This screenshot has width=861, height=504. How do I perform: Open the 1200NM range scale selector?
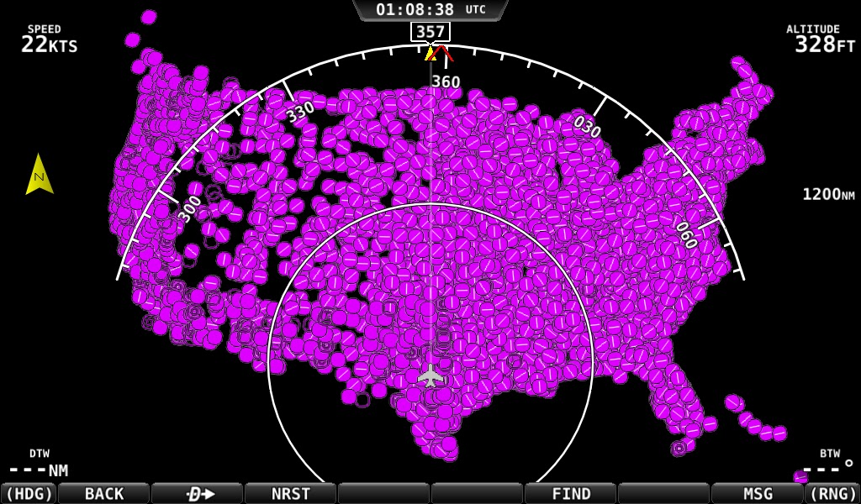tap(828, 194)
